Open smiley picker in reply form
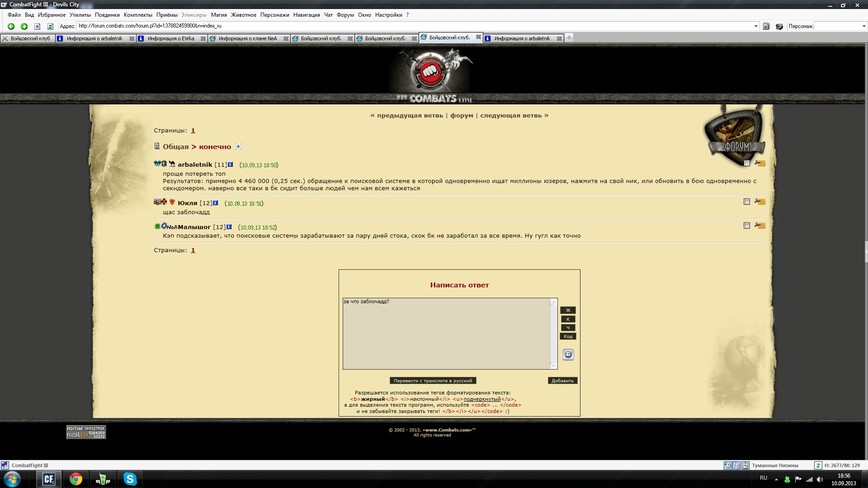The image size is (868, 488). 568,355
